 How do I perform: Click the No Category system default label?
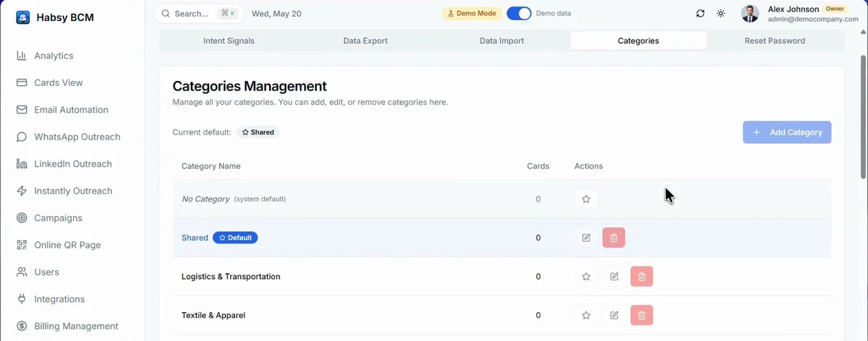[234, 199]
